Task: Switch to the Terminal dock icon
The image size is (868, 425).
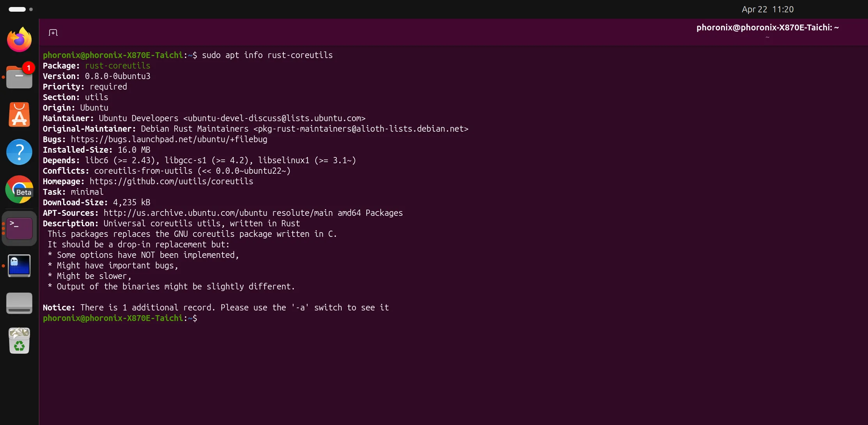Action: 19,228
